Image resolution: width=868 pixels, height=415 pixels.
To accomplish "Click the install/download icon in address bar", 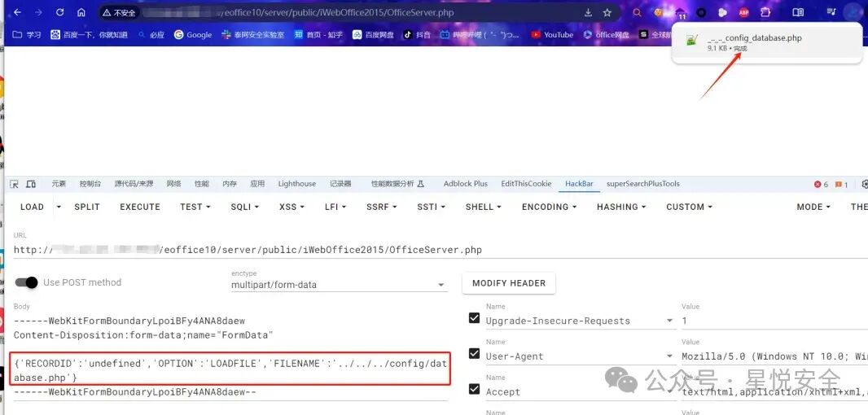I will click(x=588, y=12).
